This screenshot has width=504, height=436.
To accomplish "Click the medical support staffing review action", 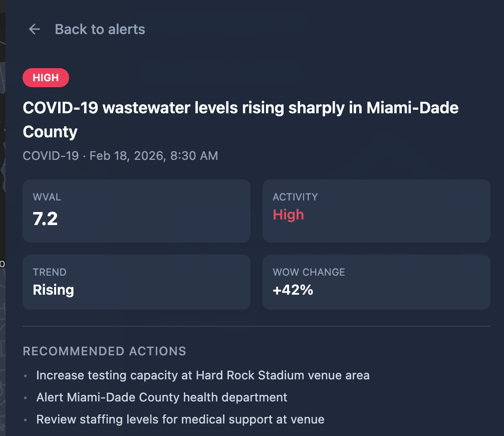I will coord(180,419).
